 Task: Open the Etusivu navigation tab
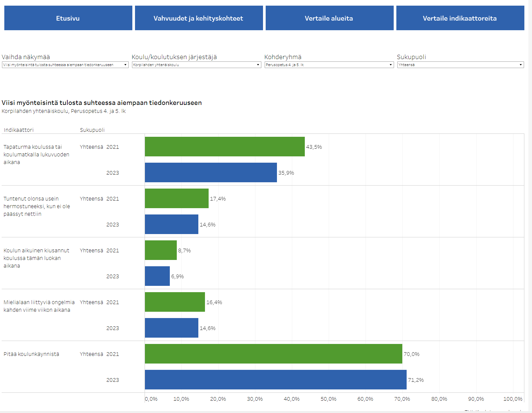[x=68, y=18]
